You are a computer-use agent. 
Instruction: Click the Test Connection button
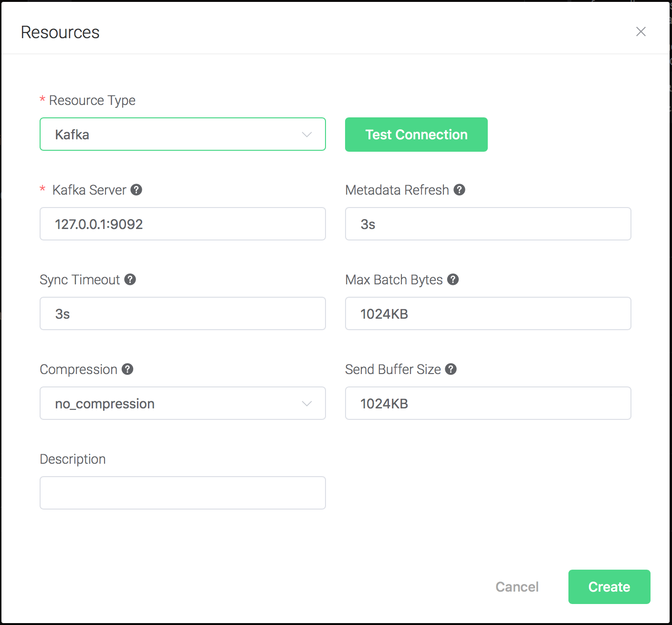416,135
